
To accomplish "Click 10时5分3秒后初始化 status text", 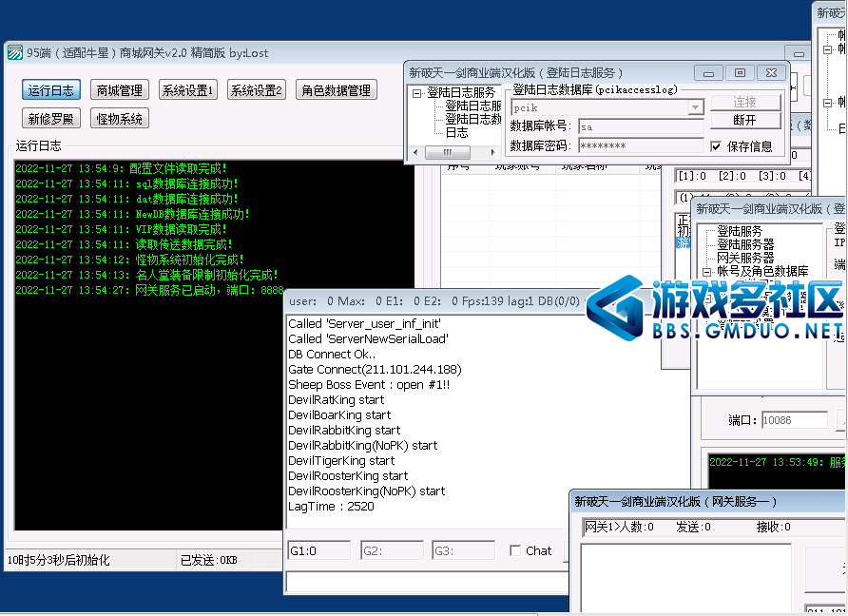I will click(58, 560).
